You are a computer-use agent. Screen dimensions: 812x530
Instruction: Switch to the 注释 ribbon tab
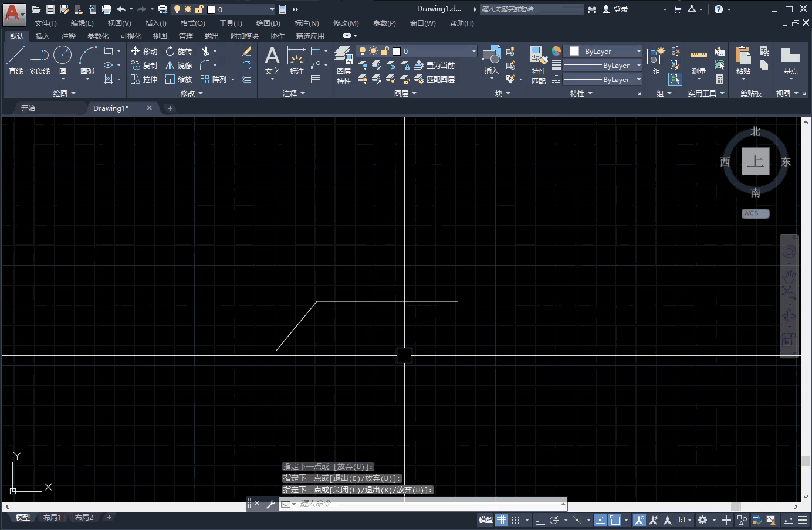(x=68, y=36)
